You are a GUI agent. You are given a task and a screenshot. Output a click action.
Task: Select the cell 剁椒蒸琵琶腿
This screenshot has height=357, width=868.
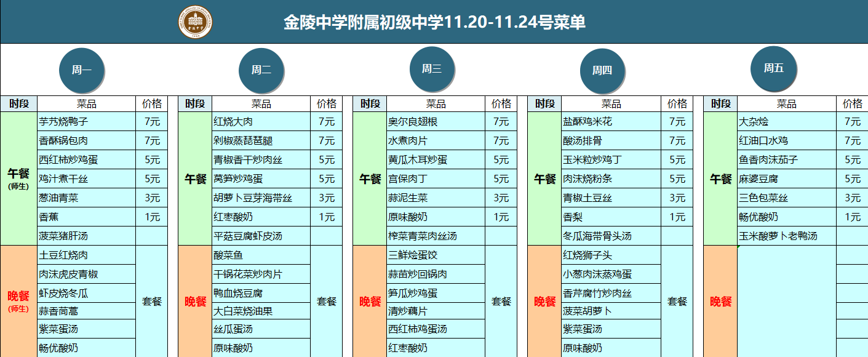(261, 141)
